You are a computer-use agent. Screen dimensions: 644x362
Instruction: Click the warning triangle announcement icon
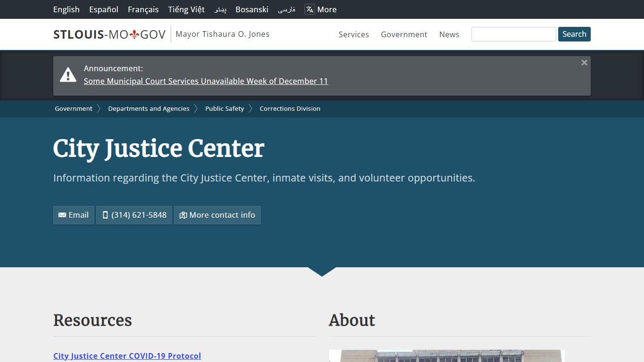coord(68,74)
